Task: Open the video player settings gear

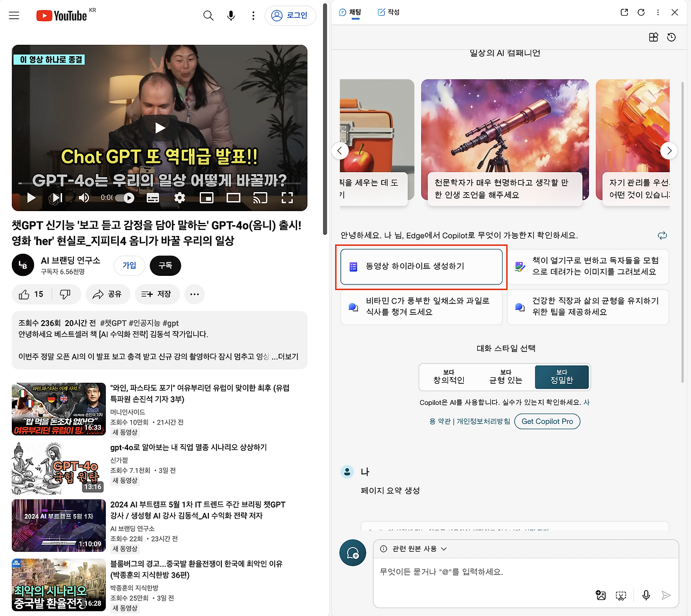Action: tap(180, 198)
